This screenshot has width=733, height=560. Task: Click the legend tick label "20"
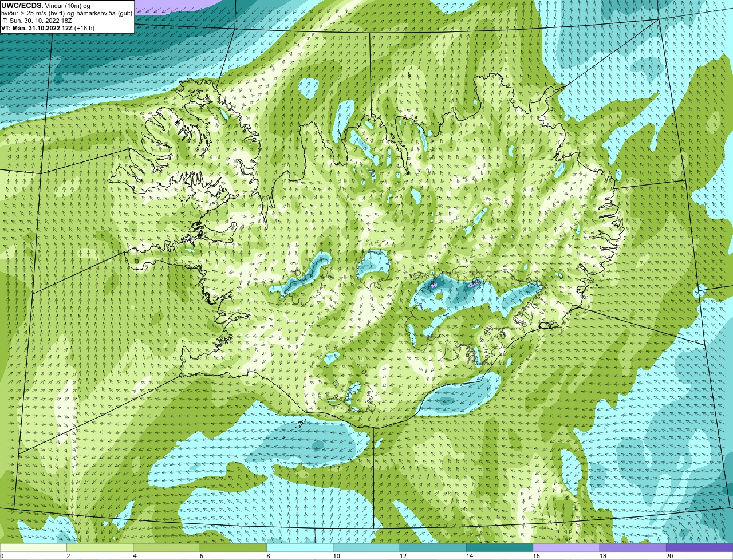pyautogui.click(x=669, y=556)
